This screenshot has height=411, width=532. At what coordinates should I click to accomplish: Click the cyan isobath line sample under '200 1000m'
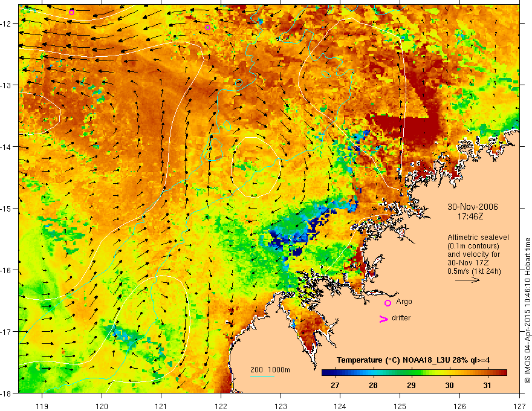(x=262, y=376)
